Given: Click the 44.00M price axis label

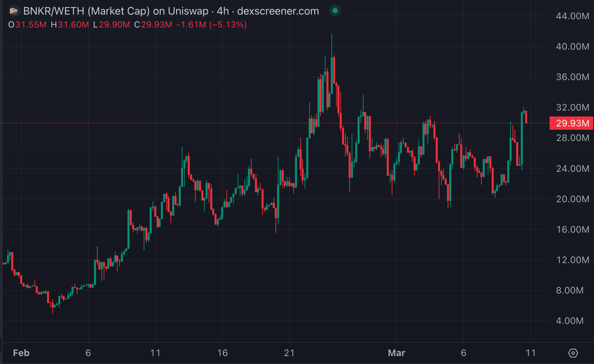Looking at the screenshot, I should coord(572,16).
